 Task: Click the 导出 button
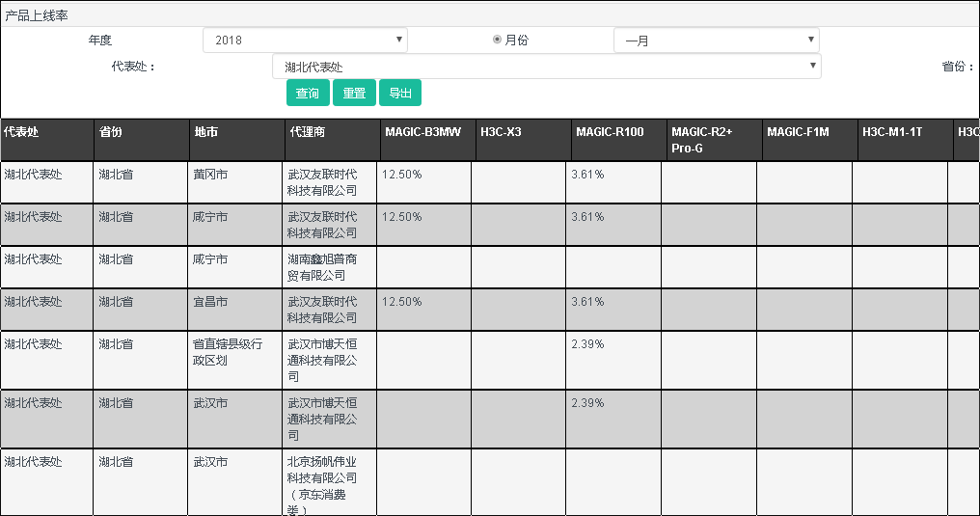point(400,93)
